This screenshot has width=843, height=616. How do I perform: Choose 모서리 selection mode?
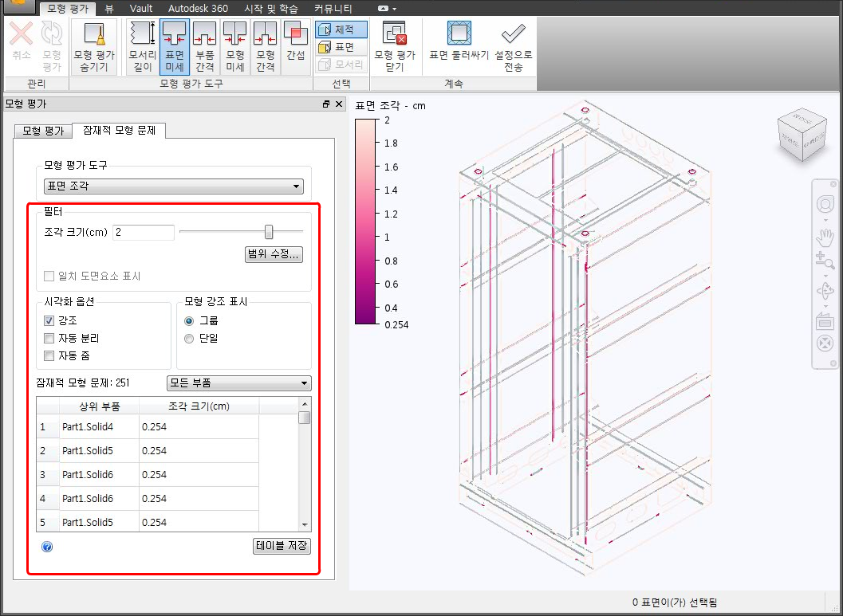pyautogui.click(x=341, y=65)
